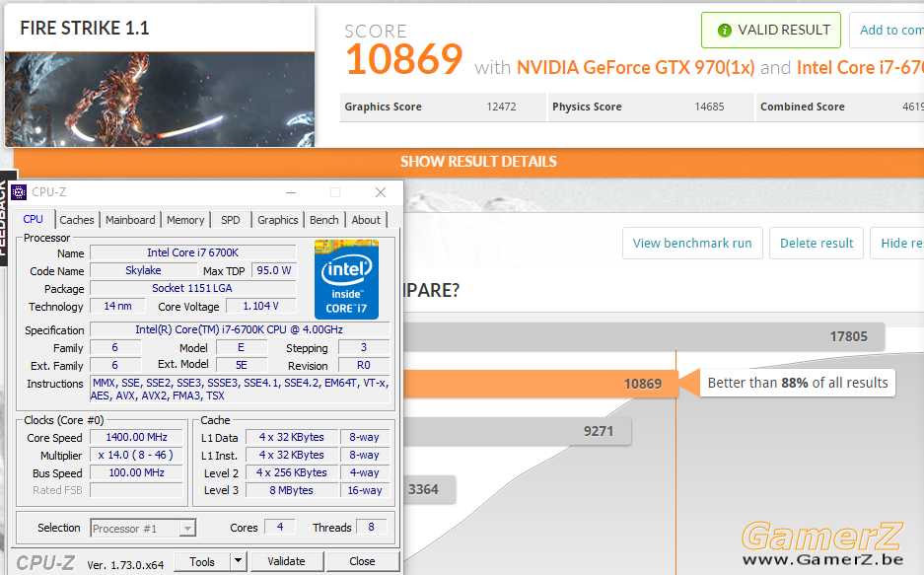Click the SHOW RESULT DETAILS bar
Screen dimensions: 924x575
[468, 162]
